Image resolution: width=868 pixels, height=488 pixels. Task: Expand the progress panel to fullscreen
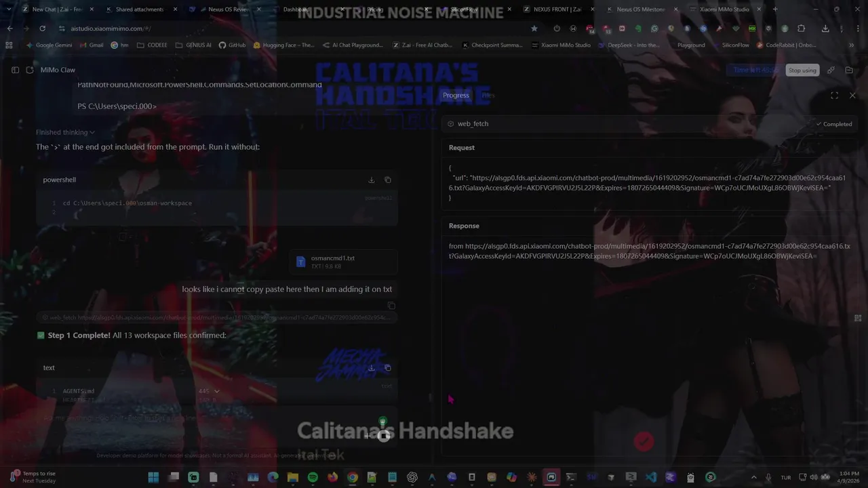click(x=834, y=96)
